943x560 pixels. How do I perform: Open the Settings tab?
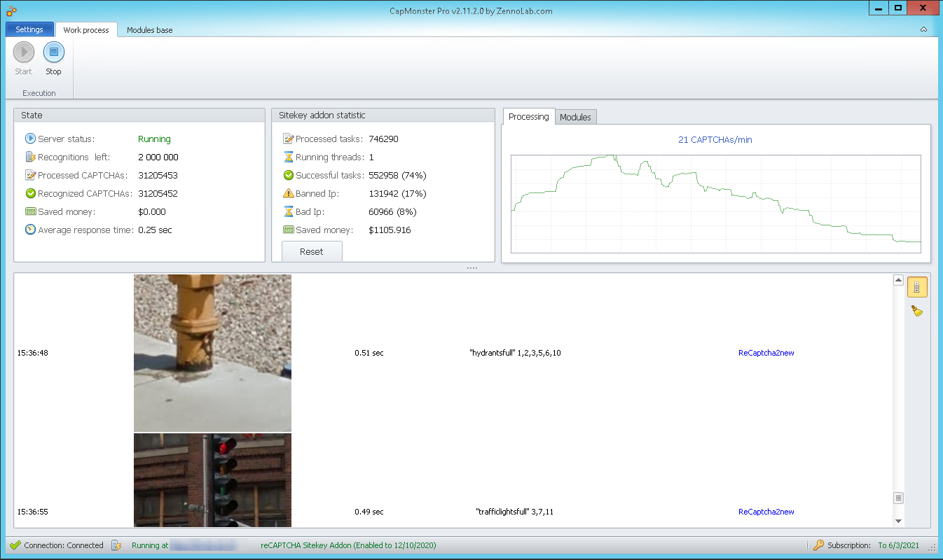[x=29, y=29]
